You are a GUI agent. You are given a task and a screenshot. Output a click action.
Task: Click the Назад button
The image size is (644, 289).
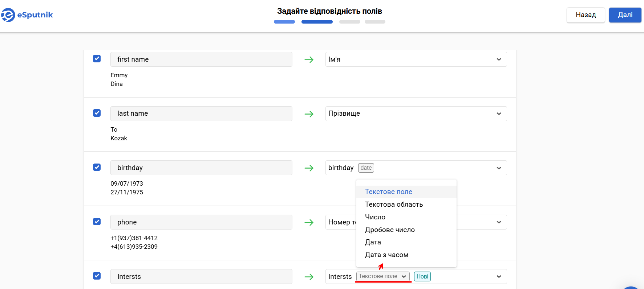coord(586,15)
